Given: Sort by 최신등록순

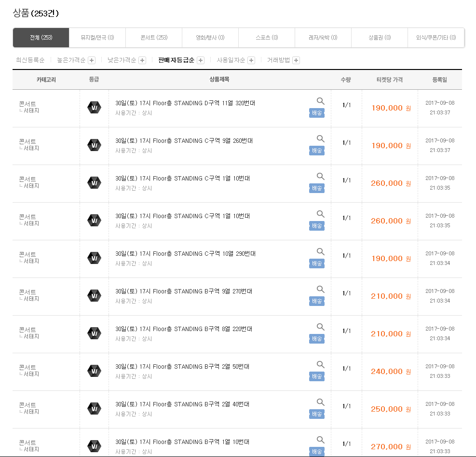Looking at the screenshot, I should point(30,60).
